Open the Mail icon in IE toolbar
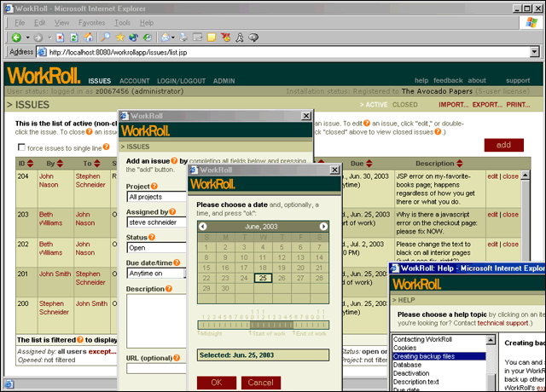Viewport: 546px width, 392px height. pos(166,37)
